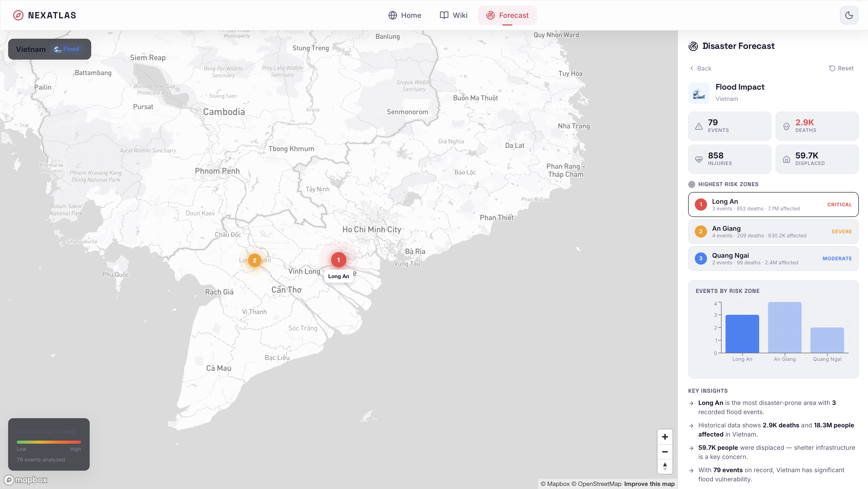This screenshot has width=868, height=489.
Task: Select the Long An critical risk zone
Action: click(x=773, y=205)
